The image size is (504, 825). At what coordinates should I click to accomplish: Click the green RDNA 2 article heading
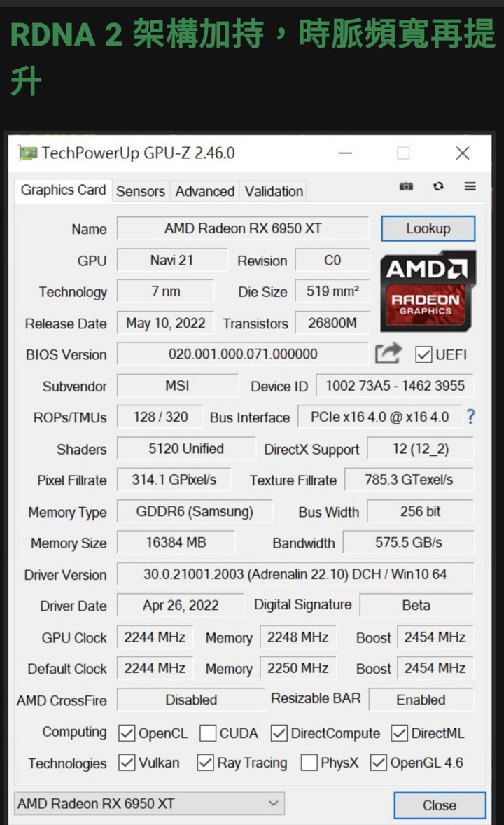pyautogui.click(x=252, y=57)
